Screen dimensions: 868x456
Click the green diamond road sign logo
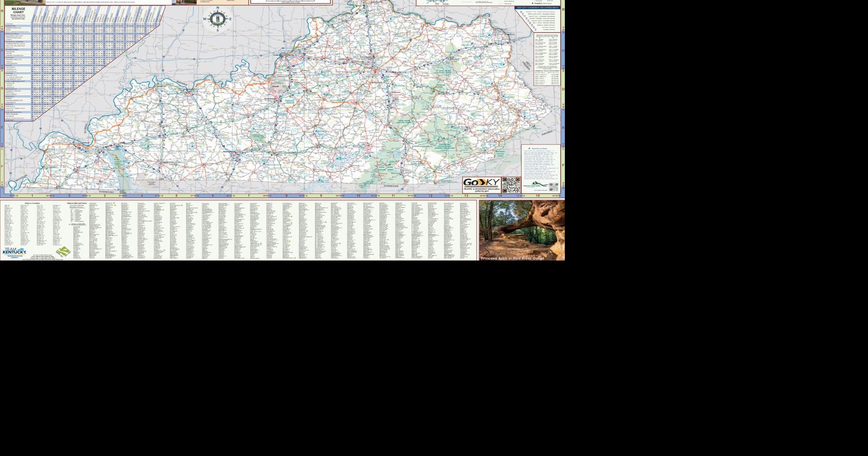coord(63,252)
